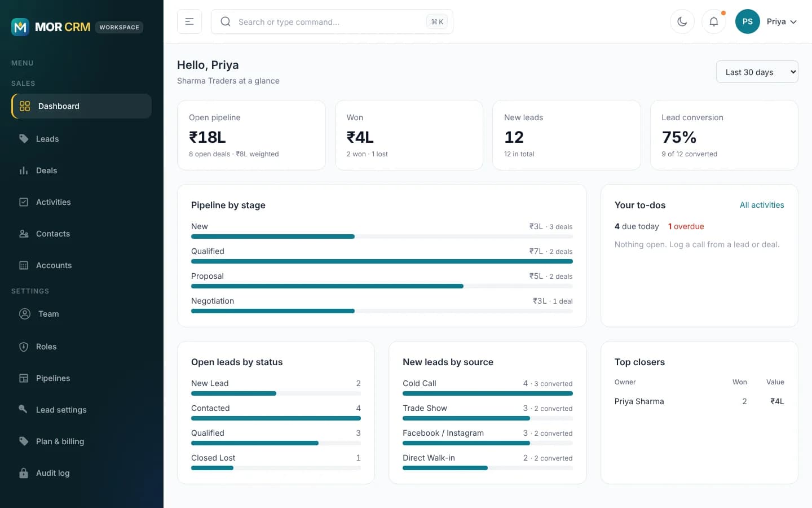Viewport: 812px width, 508px height.
Task: Click the Negotiation stage label
Action: click(213, 301)
